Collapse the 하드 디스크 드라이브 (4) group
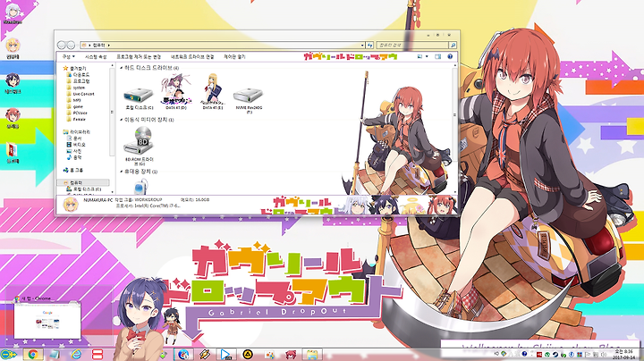The width and height of the screenshot is (644, 361). pos(121,68)
